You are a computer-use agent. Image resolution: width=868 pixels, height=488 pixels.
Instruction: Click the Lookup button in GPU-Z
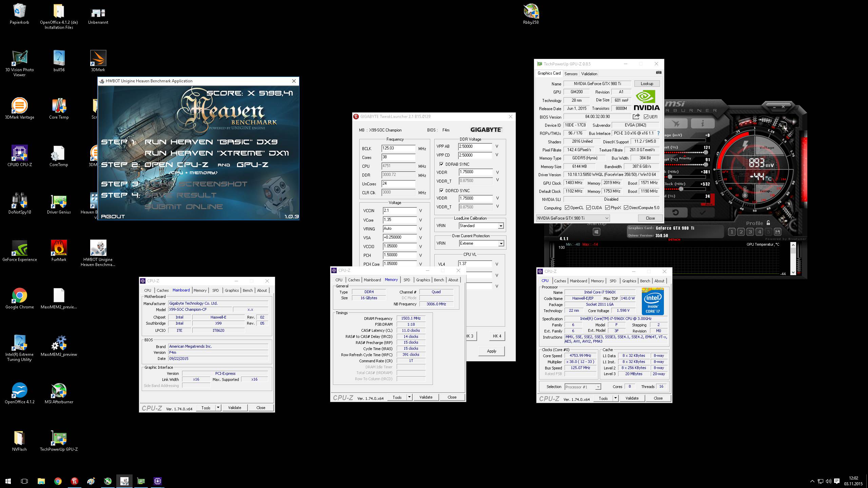pyautogui.click(x=647, y=83)
